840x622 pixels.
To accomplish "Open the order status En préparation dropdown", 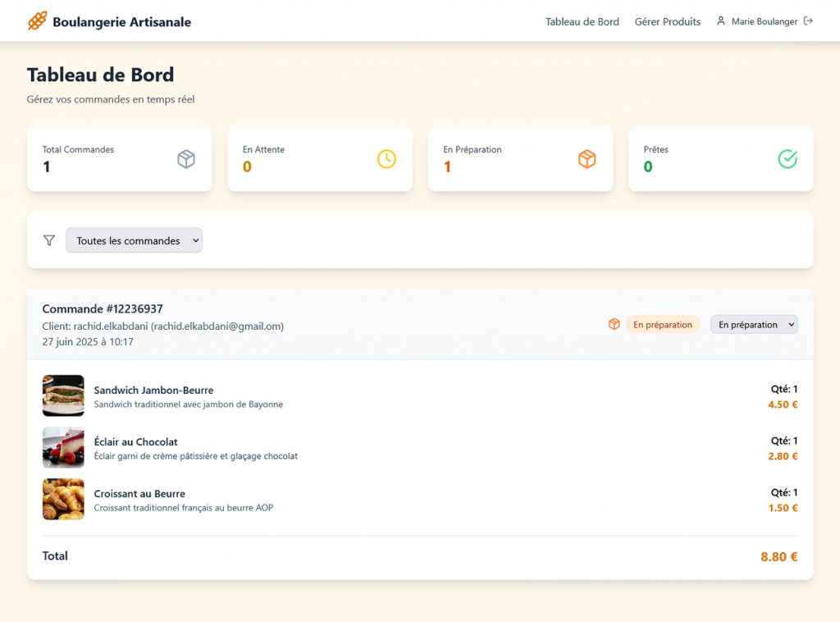I will 754,325.
